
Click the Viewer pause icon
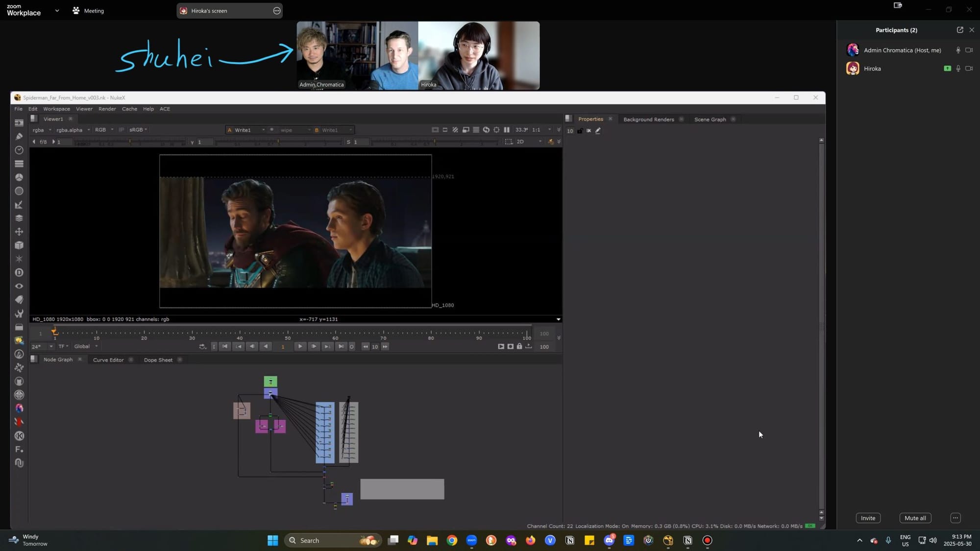[507, 130]
